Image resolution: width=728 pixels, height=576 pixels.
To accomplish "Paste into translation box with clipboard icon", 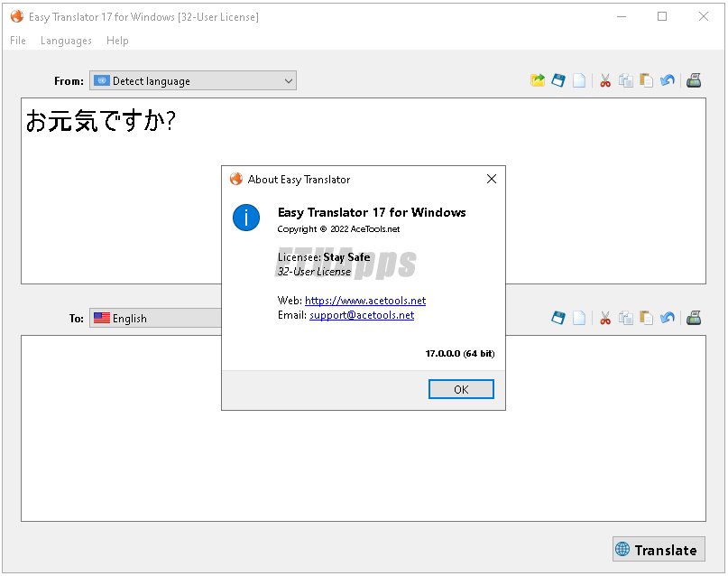I will coord(646,318).
